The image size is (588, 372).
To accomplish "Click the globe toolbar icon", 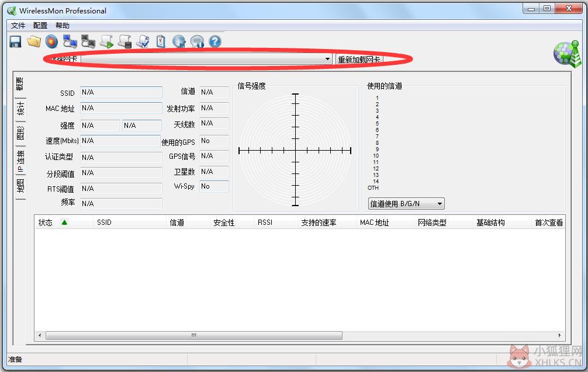I will coord(179,41).
